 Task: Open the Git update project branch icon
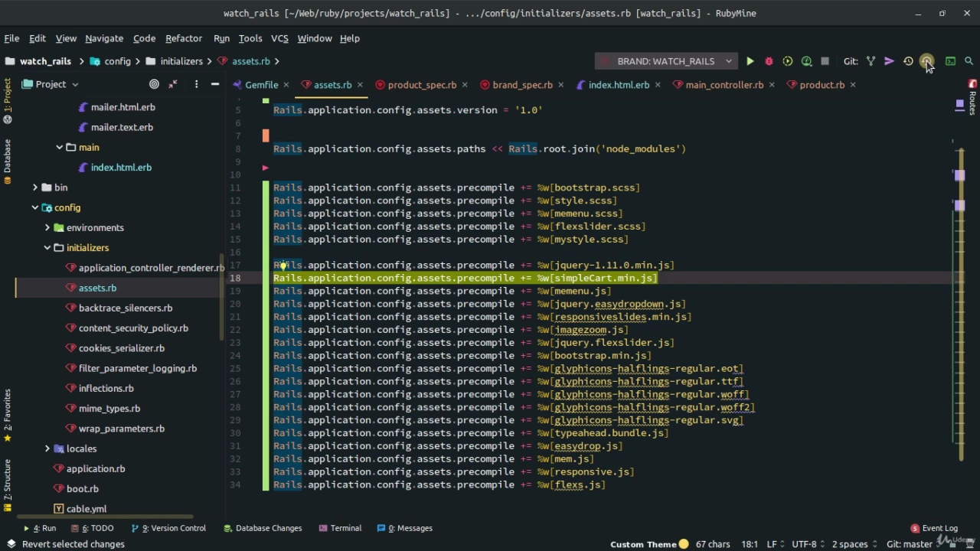(x=871, y=61)
